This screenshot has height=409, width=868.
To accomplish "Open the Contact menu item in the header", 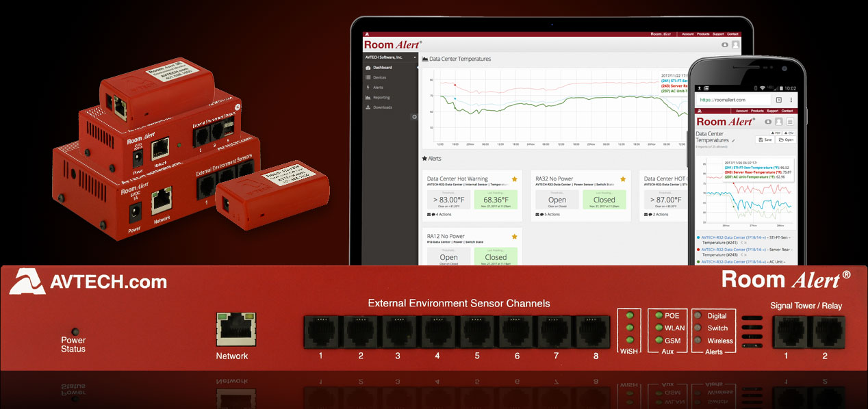I will pyautogui.click(x=733, y=34).
